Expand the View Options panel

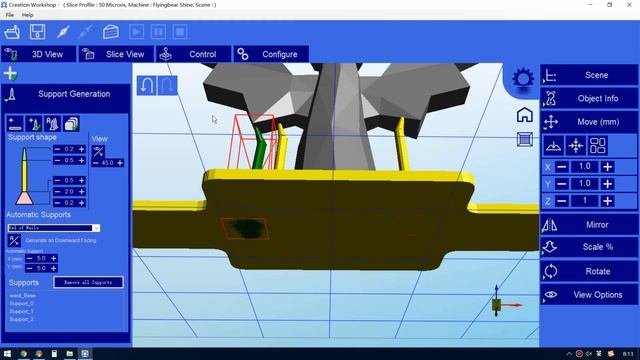click(x=589, y=295)
